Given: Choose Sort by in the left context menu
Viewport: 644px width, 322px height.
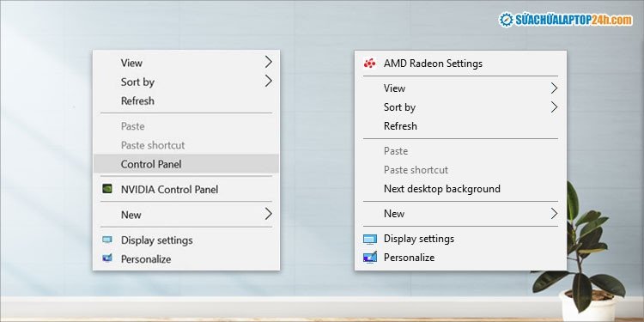Looking at the screenshot, I should click(x=186, y=82).
